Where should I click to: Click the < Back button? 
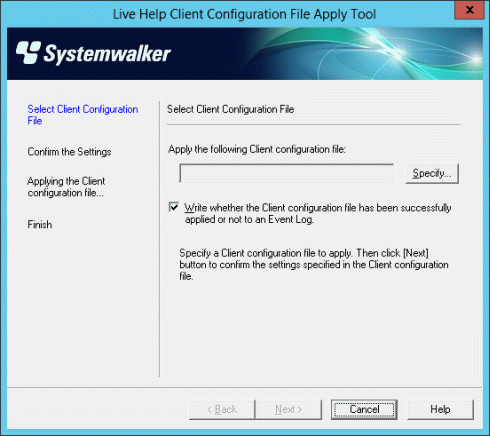[x=222, y=409]
